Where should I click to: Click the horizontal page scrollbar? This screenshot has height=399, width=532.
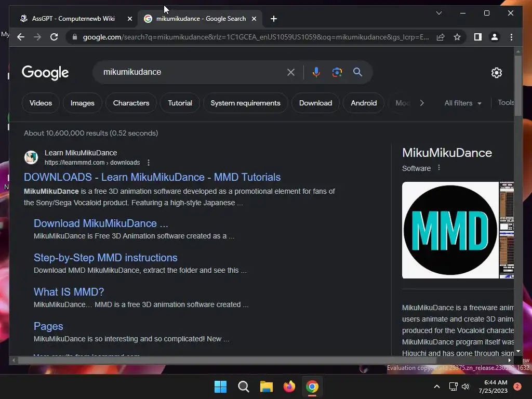(x=227, y=361)
